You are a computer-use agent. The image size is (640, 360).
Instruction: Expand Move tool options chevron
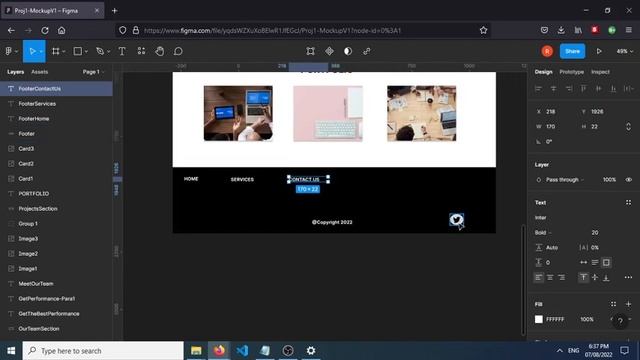(41, 52)
